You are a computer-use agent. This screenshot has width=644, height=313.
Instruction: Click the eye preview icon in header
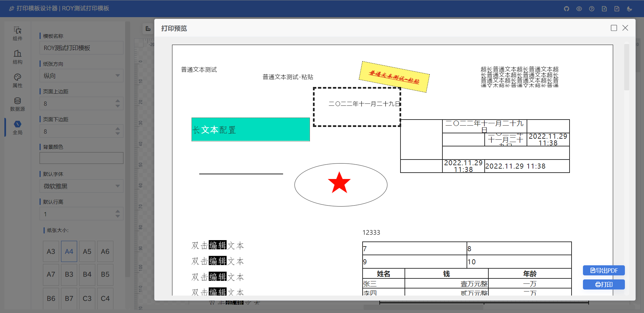[x=579, y=9]
